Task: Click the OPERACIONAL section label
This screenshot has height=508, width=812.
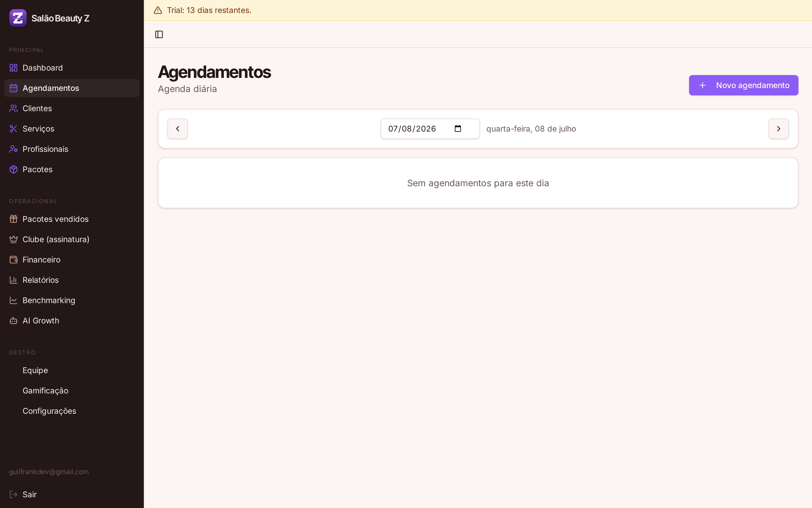Action: pyautogui.click(x=33, y=201)
